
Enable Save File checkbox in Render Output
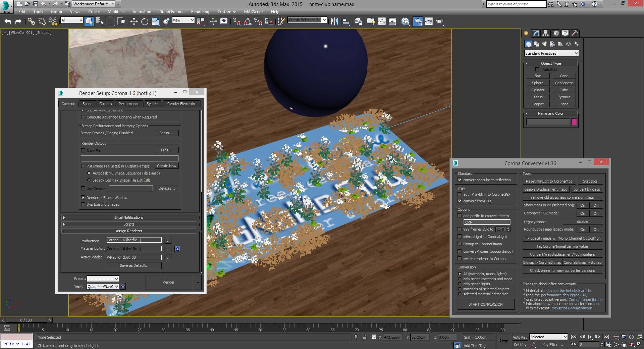[83, 151]
